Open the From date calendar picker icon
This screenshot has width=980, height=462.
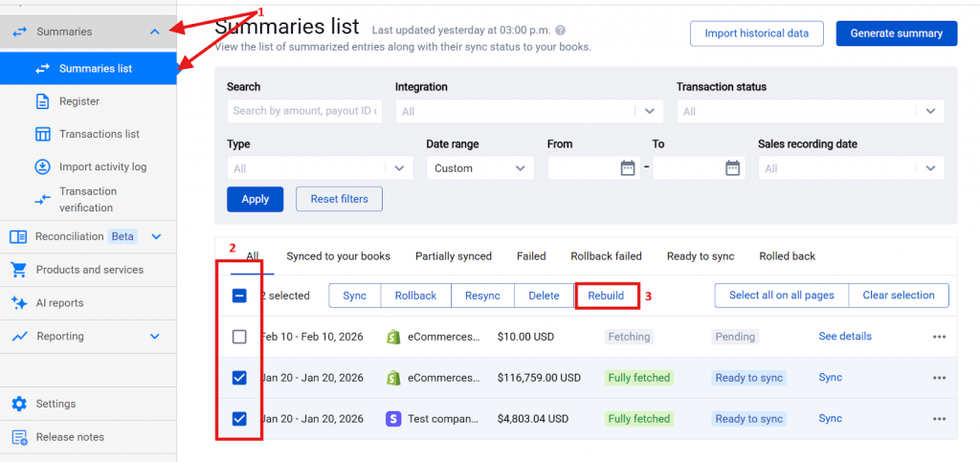point(628,168)
